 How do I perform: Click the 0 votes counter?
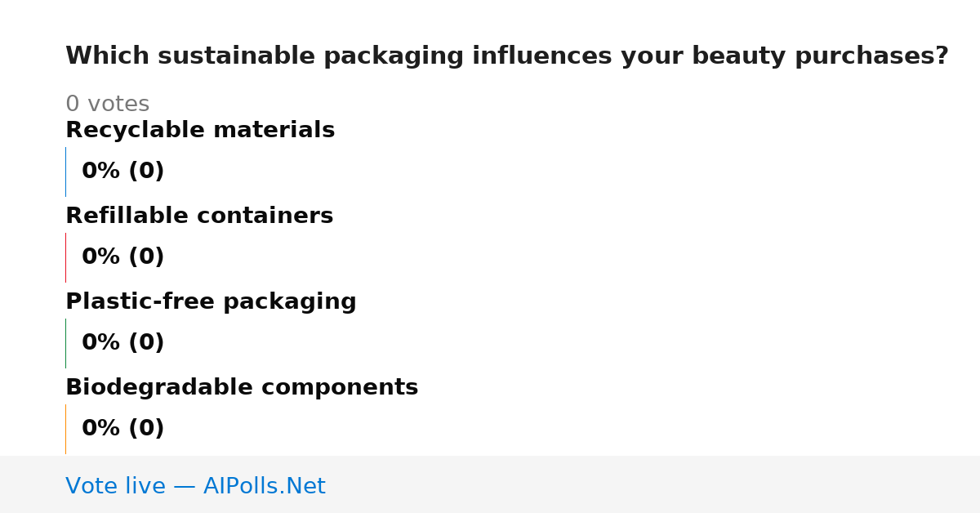(x=107, y=105)
